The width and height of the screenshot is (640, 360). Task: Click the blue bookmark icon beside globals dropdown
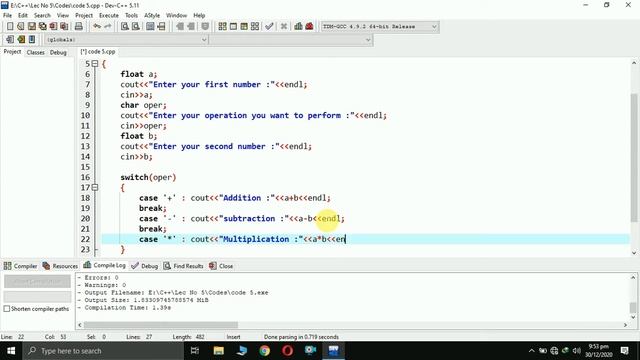pyautogui.click(x=32, y=40)
